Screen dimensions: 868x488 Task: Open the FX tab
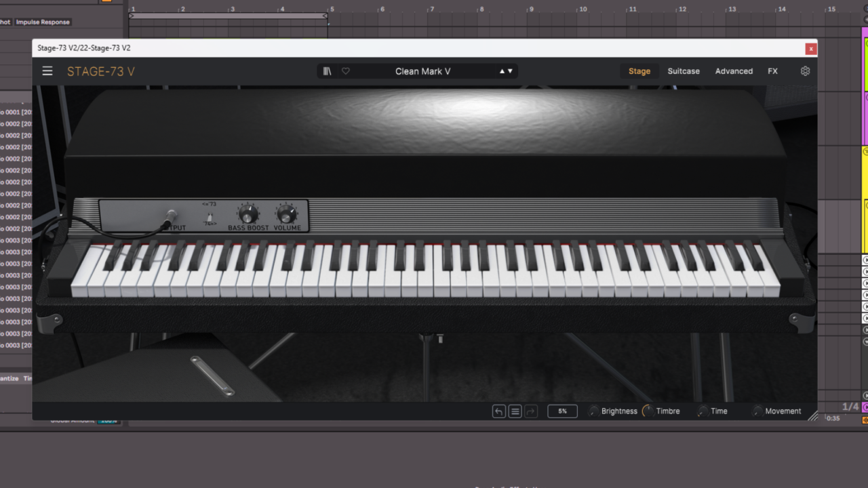click(x=772, y=71)
